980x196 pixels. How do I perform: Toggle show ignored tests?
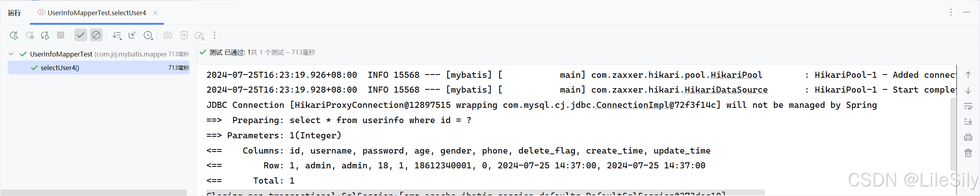click(x=96, y=35)
